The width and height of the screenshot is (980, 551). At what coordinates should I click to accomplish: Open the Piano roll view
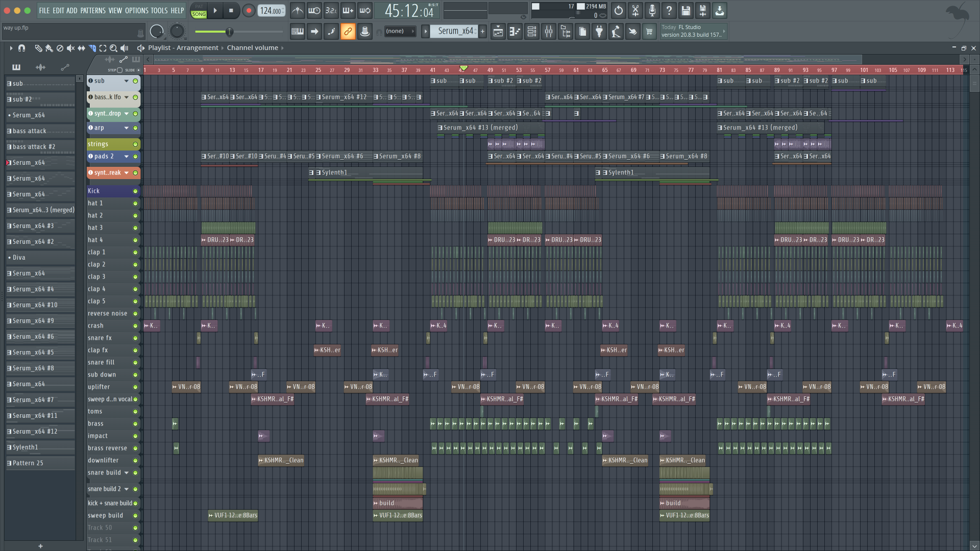click(515, 32)
